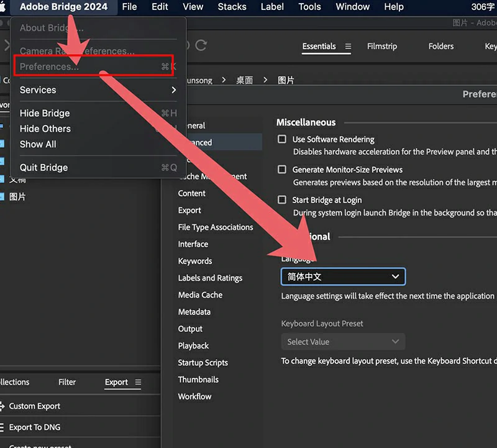This screenshot has height=448, width=497.
Task: Select Interface preferences category
Action: 193,244
